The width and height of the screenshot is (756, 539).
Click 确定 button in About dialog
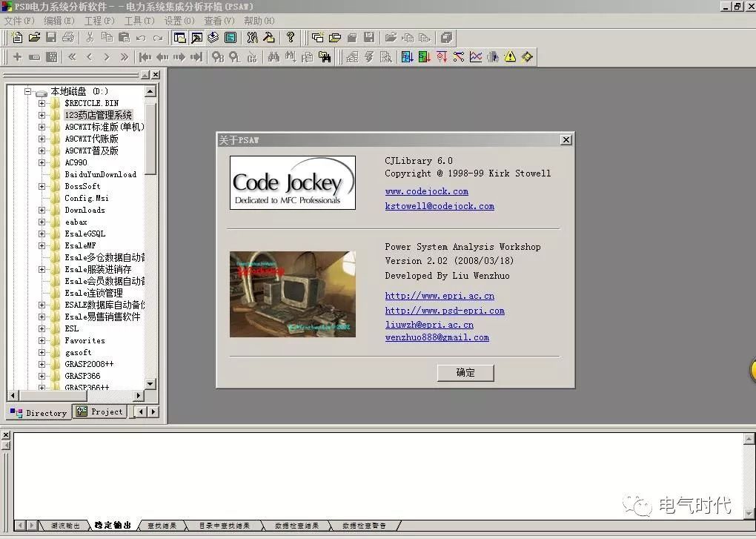point(465,373)
